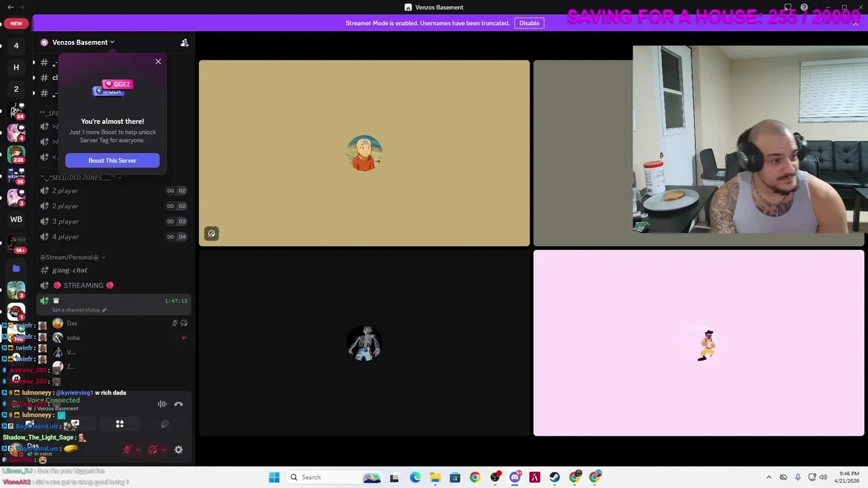
Task: Open Steam from the taskbar
Action: pos(555,477)
